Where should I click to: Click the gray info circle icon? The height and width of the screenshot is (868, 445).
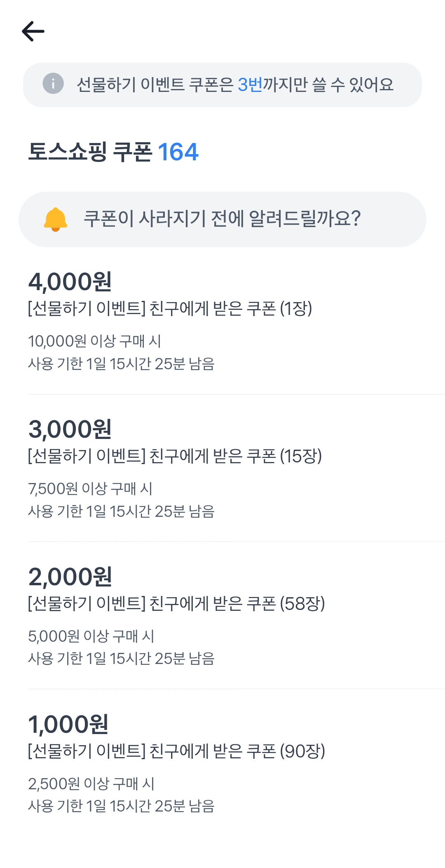[53, 84]
